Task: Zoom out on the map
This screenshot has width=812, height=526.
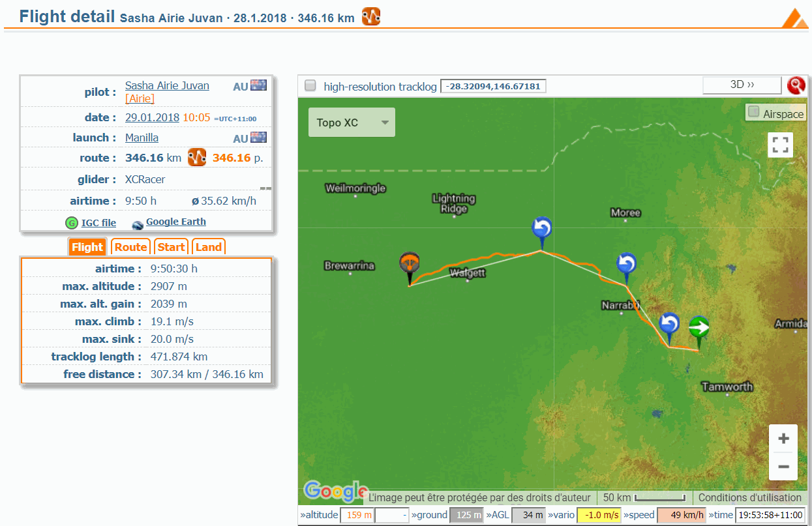Action: pos(783,467)
